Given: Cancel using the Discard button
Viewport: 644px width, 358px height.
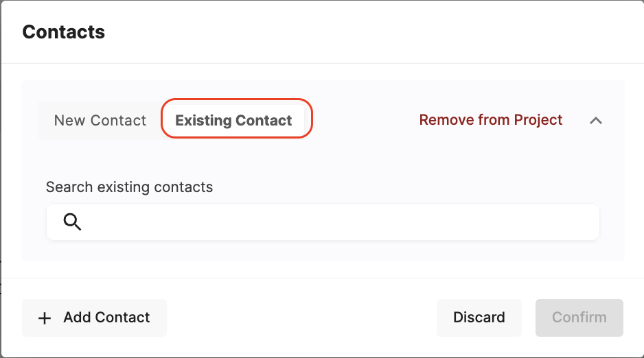Looking at the screenshot, I should [x=479, y=318].
